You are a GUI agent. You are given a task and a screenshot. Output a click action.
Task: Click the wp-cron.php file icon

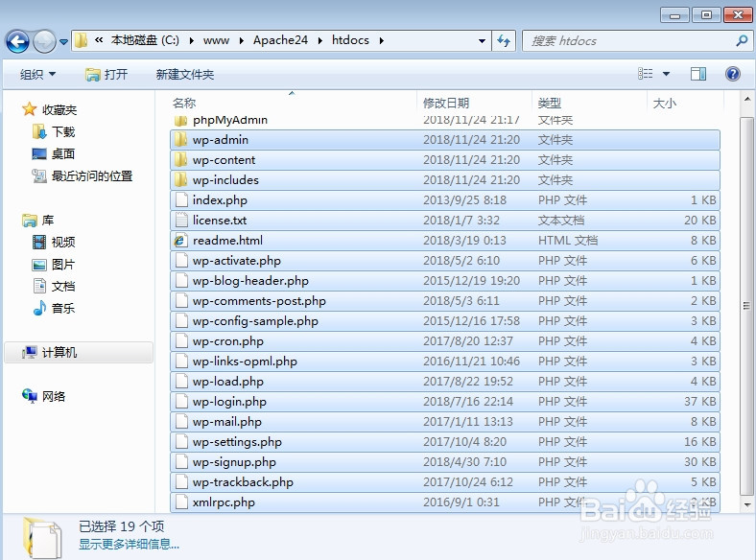click(x=181, y=341)
